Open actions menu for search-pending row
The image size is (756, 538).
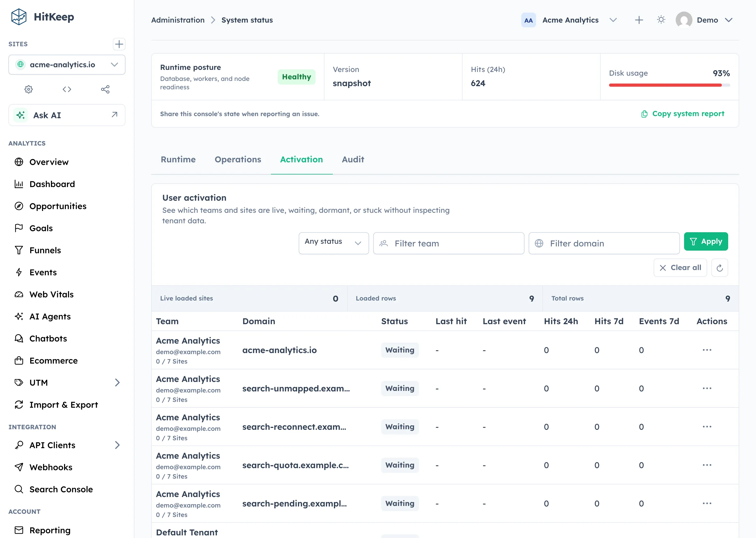pos(707,504)
